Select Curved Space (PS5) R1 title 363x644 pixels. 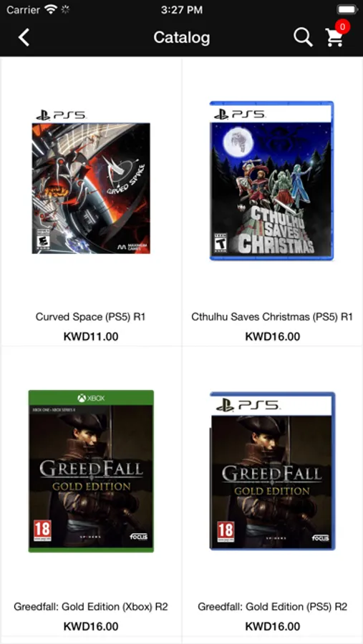pos(91,317)
